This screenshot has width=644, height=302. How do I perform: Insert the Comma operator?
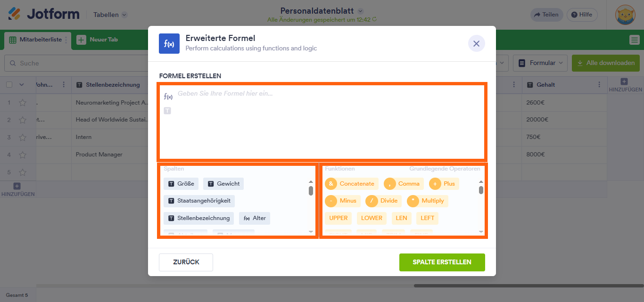pos(404,184)
